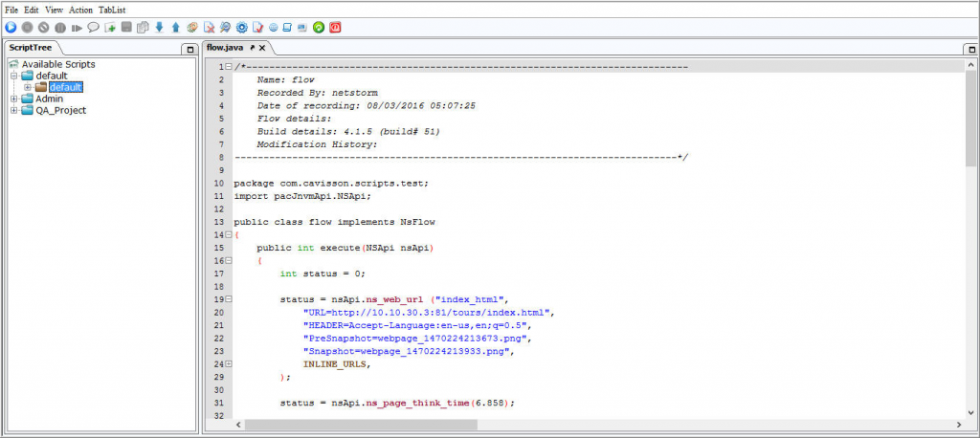This screenshot has width=980, height=438.
Task: Click the "Build details: 4.1.5" comment line
Action: click(x=348, y=131)
